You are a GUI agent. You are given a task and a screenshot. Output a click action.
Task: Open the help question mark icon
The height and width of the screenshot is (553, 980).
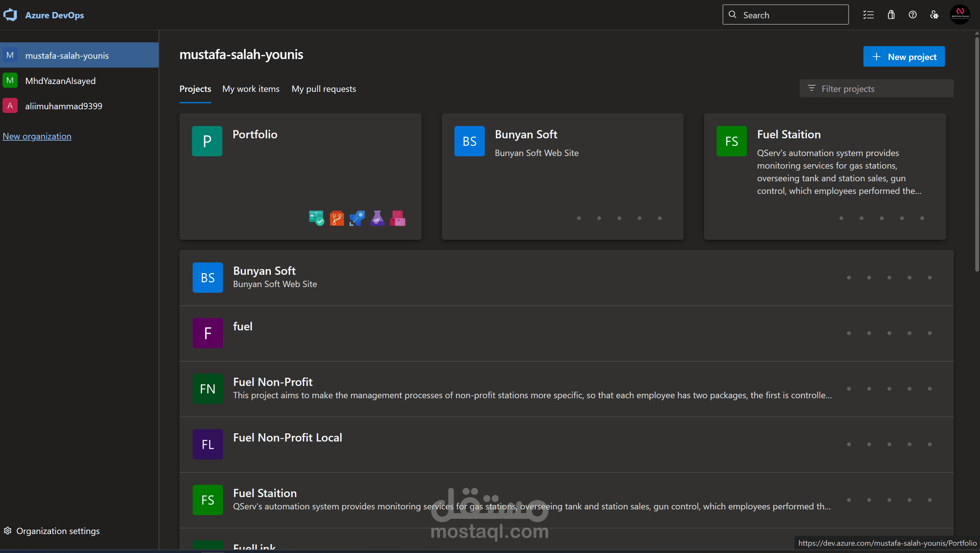913,15
